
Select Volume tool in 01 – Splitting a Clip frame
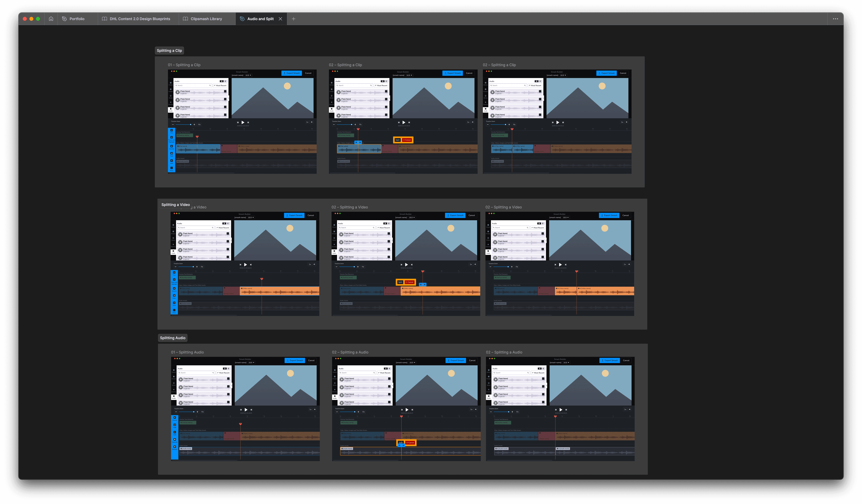click(172, 146)
